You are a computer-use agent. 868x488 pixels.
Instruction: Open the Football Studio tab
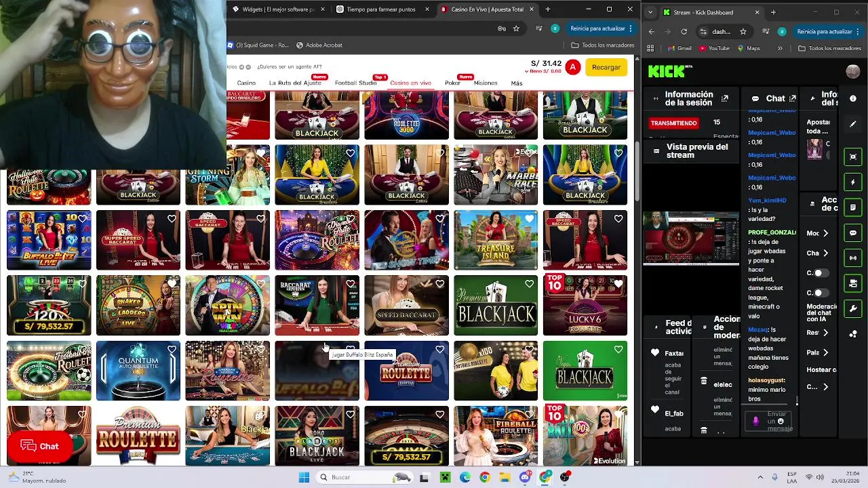point(355,83)
